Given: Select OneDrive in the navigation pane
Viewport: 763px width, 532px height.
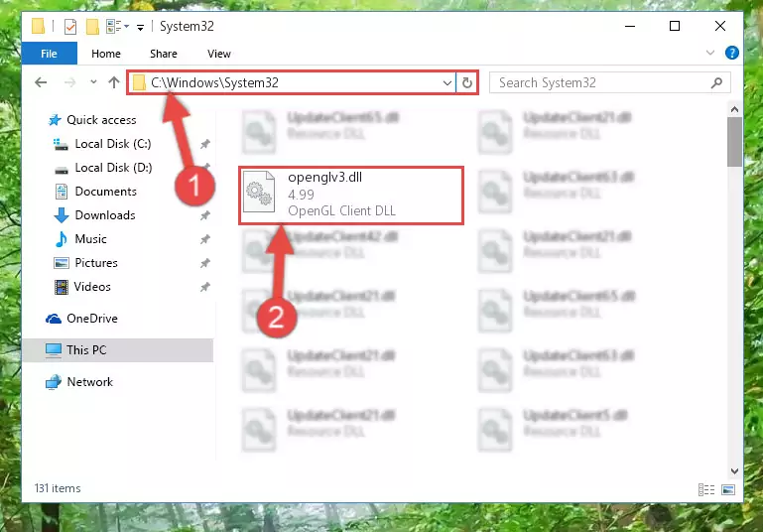Looking at the screenshot, I should coord(92,319).
